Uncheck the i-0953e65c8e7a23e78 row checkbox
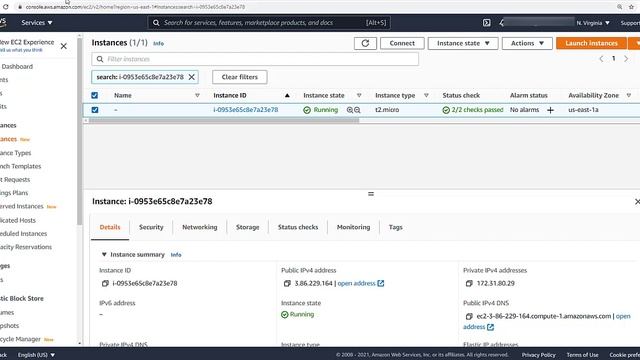The width and height of the screenshot is (640, 360). [95, 110]
